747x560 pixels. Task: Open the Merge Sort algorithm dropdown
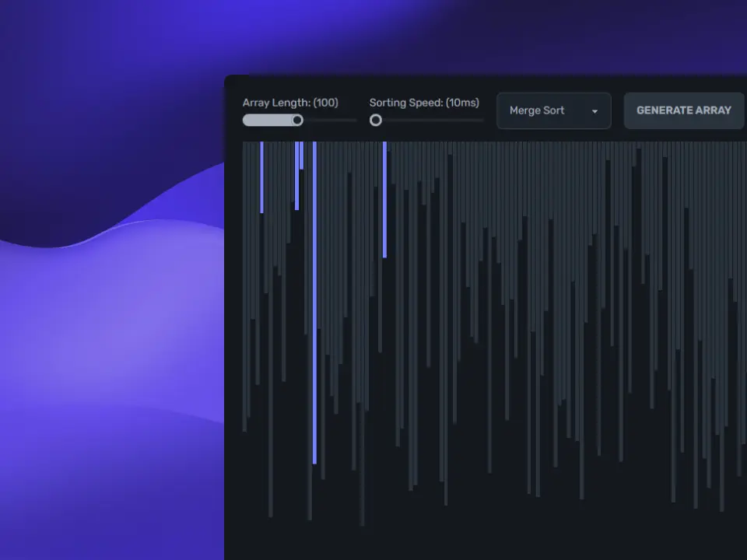tap(553, 110)
